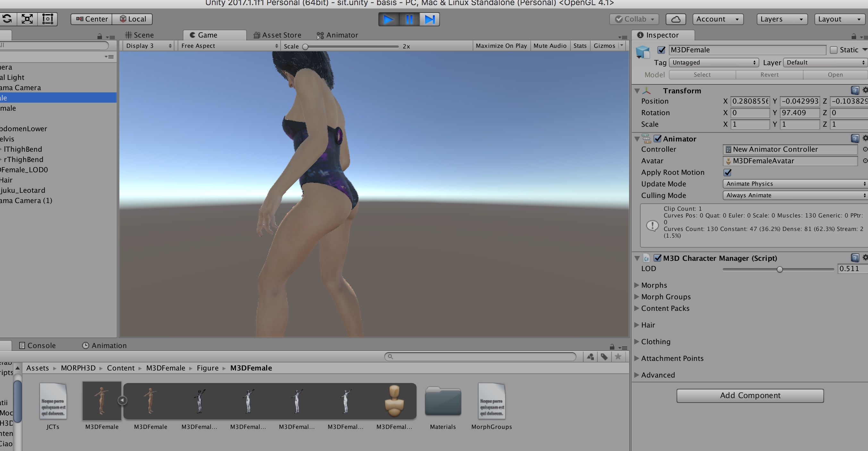Open the Cloud services button
The width and height of the screenshot is (868, 451).
(x=676, y=19)
